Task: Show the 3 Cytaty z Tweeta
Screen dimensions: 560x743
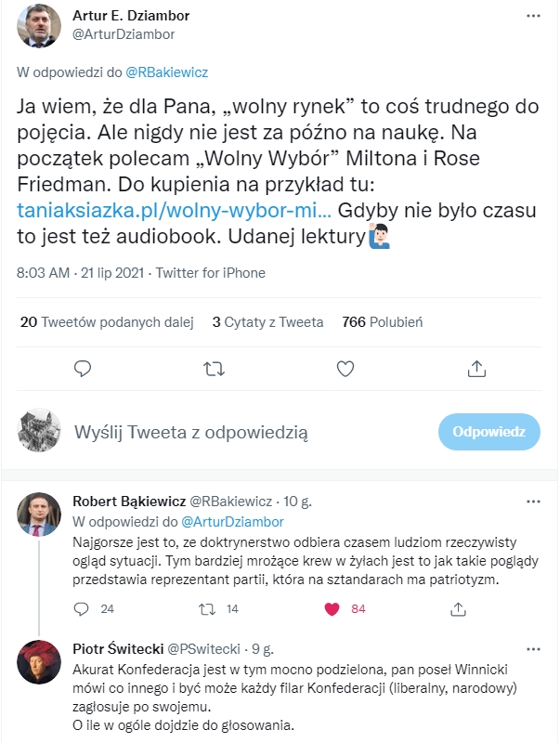Action: [267, 322]
